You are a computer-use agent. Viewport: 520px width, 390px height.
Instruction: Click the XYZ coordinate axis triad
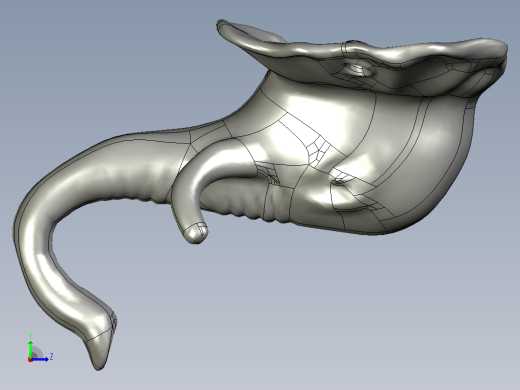[40, 348]
